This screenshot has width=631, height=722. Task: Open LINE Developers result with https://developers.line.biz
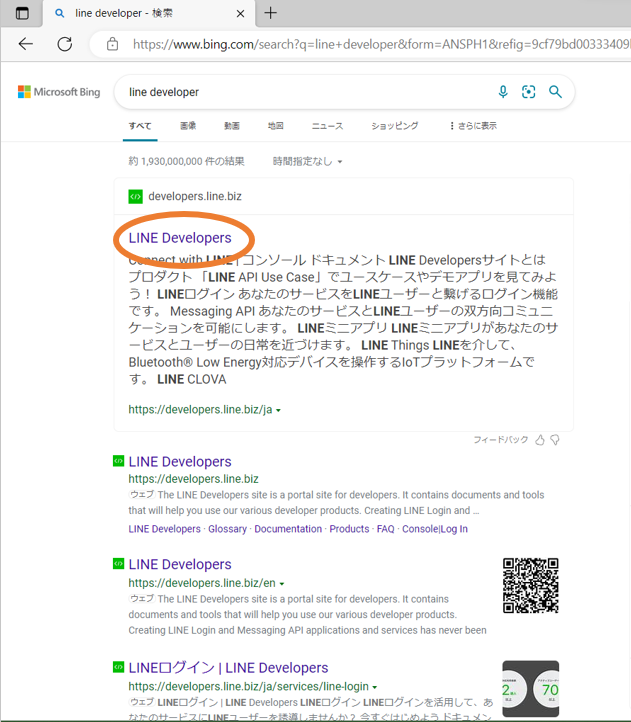point(180,462)
